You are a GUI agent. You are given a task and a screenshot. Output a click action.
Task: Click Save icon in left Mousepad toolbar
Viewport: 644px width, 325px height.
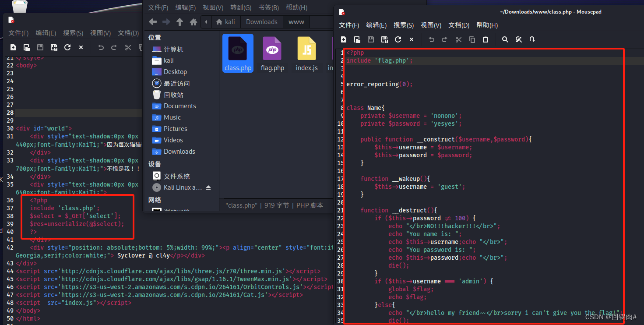click(40, 47)
